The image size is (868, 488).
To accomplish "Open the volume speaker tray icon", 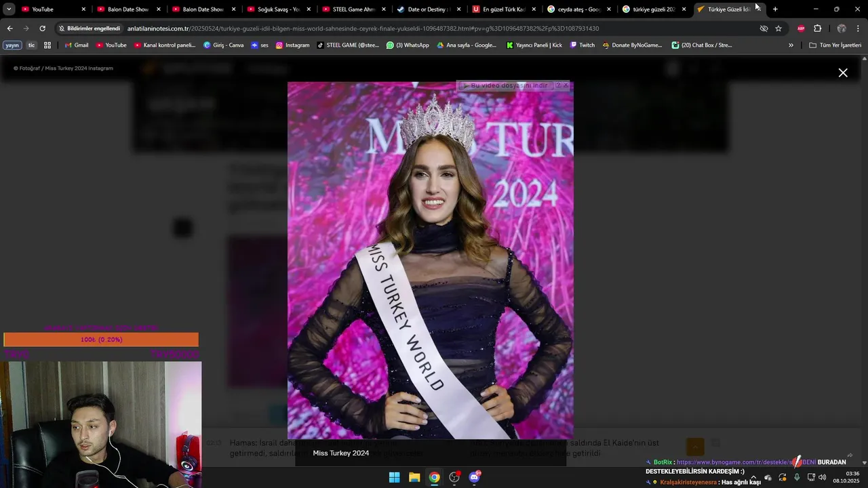I will pyautogui.click(x=822, y=477).
